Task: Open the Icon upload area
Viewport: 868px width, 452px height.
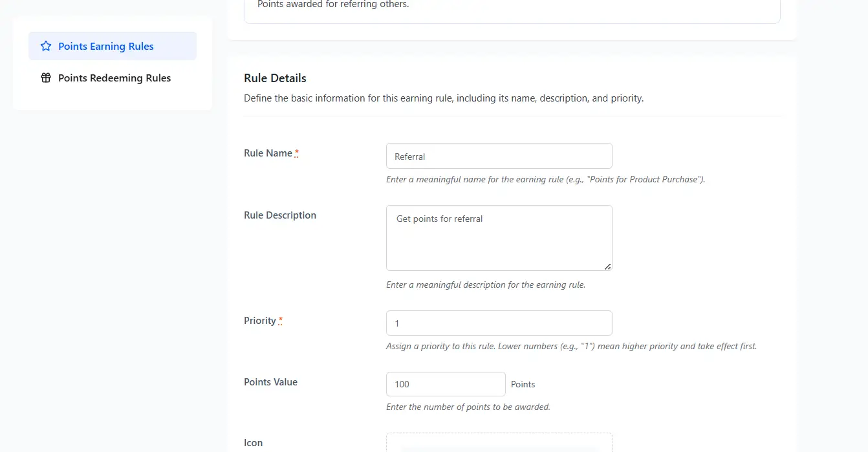Action: pos(499,443)
